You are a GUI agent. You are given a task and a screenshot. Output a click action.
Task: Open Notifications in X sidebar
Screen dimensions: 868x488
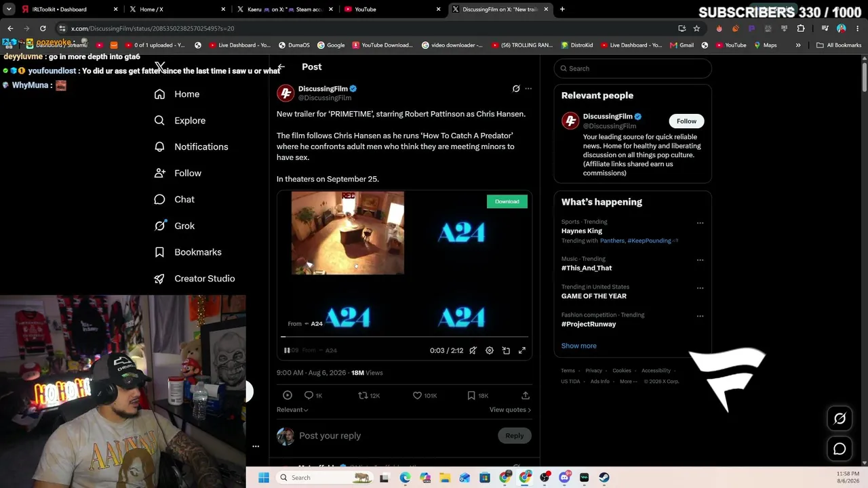pos(191,147)
